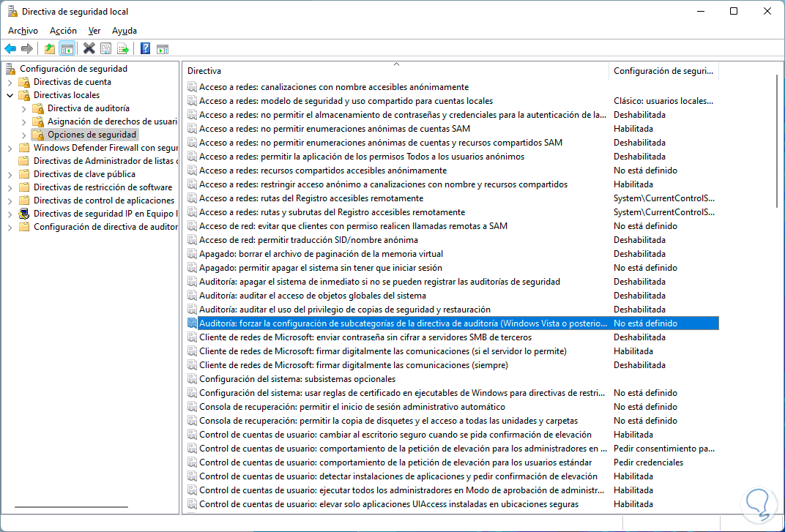785x532 pixels.
Task: Click the Delete (X) toolbar icon
Action: (x=89, y=48)
